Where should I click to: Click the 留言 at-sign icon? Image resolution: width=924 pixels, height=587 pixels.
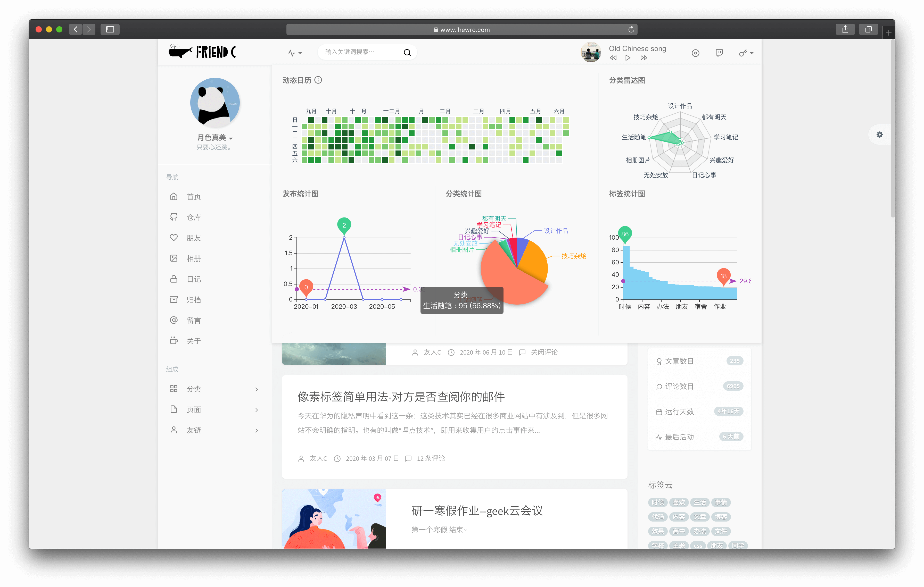pos(174,320)
